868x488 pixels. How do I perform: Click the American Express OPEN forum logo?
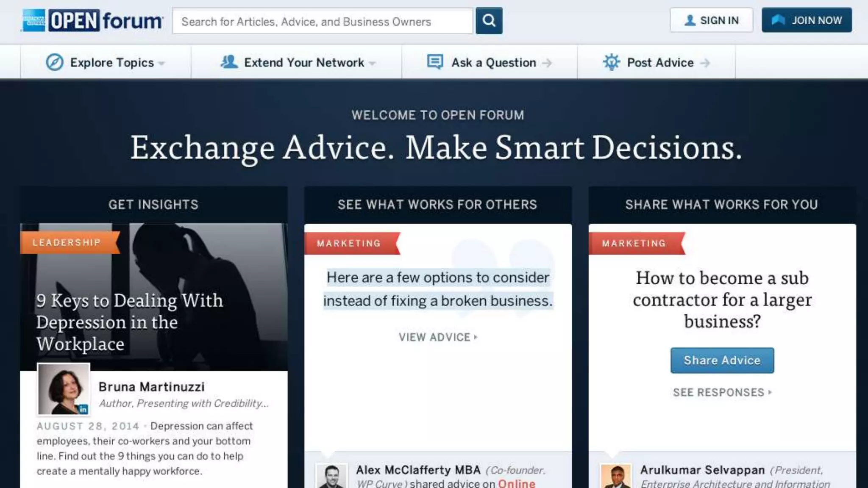[92, 20]
